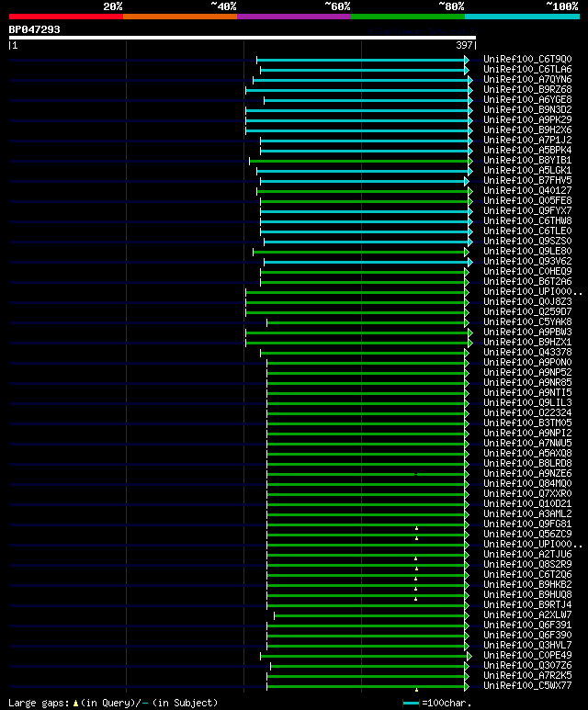
Task: Select the UniRef100_B9H2X6 entry
Action: [x=527, y=130]
